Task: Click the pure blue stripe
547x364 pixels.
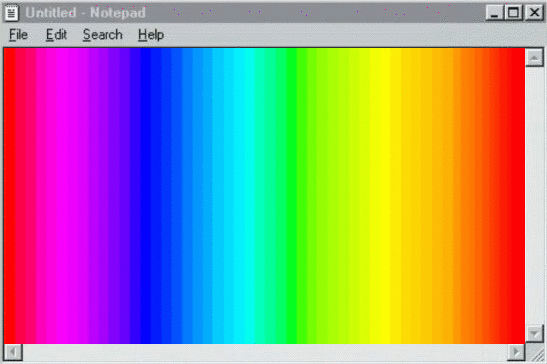Action: click(145, 195)
